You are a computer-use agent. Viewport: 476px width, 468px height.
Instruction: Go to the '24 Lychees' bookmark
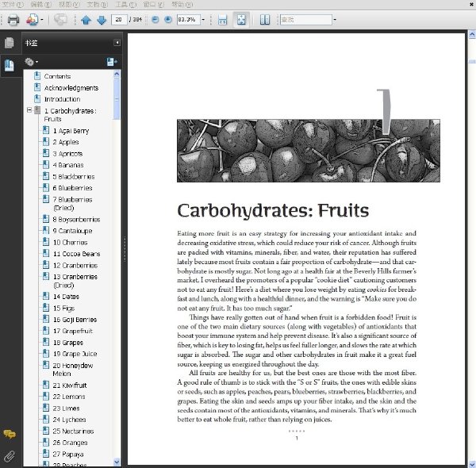pos(70,420)
